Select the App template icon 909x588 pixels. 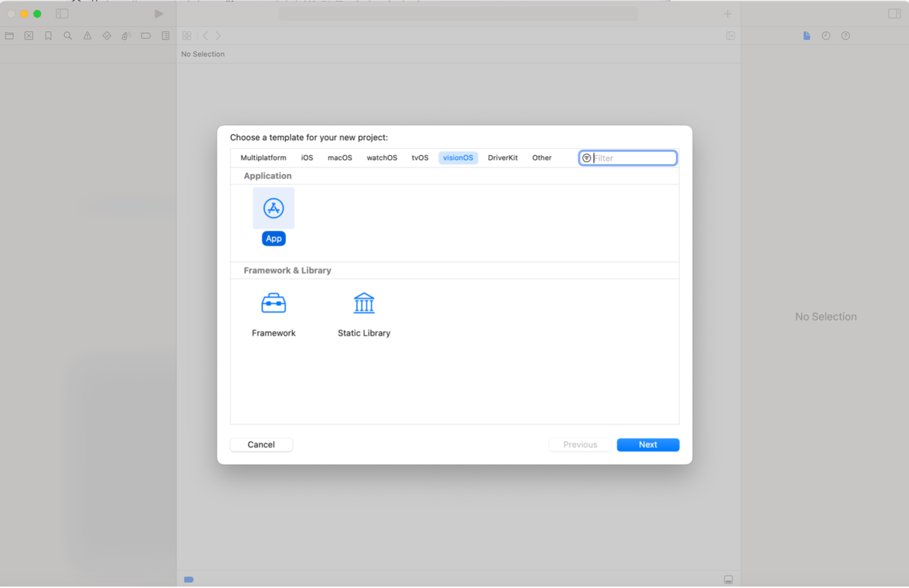tap(273, 208)
